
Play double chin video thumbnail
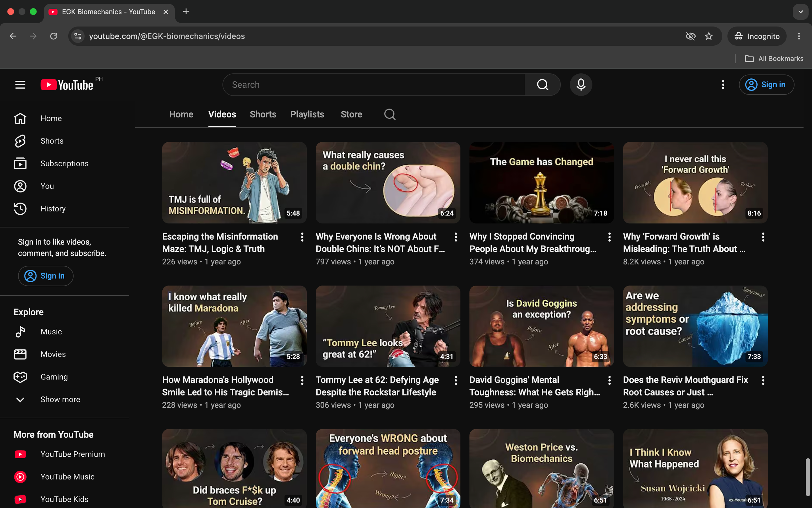[388, 182]
